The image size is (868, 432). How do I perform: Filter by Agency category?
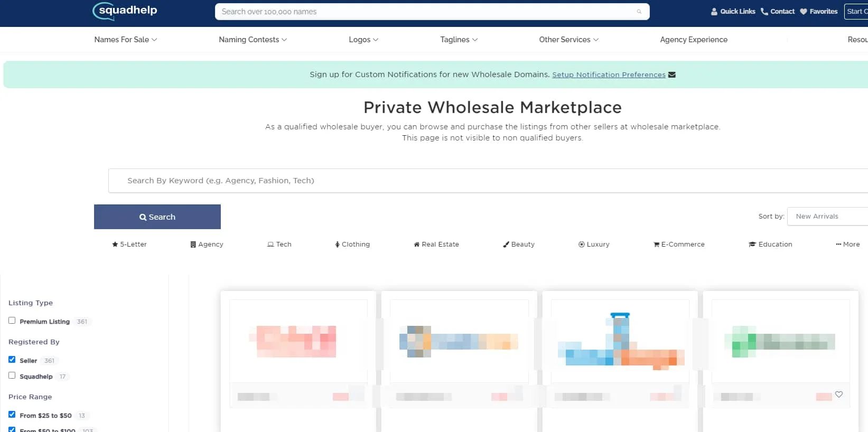[207, 245]
